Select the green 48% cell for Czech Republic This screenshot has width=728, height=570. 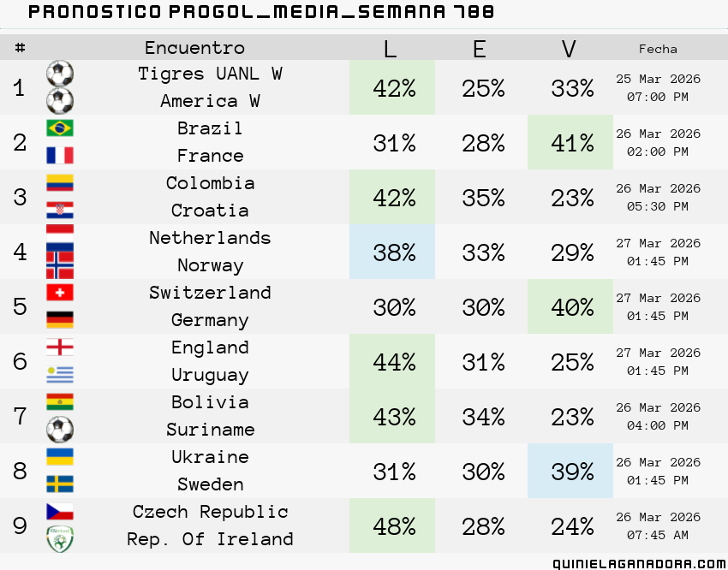pos(392,525)
